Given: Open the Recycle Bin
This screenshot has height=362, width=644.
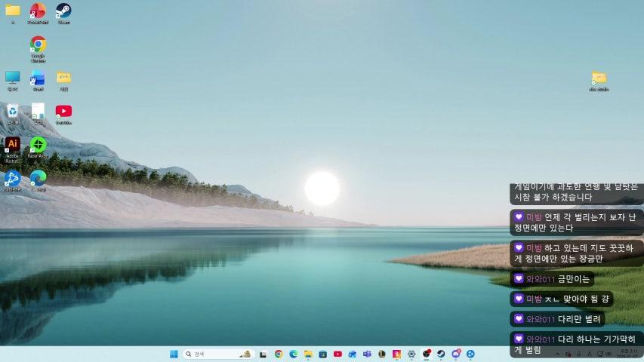Looking at the screenshot, I should pyautogui.click(x=12, y=112).
